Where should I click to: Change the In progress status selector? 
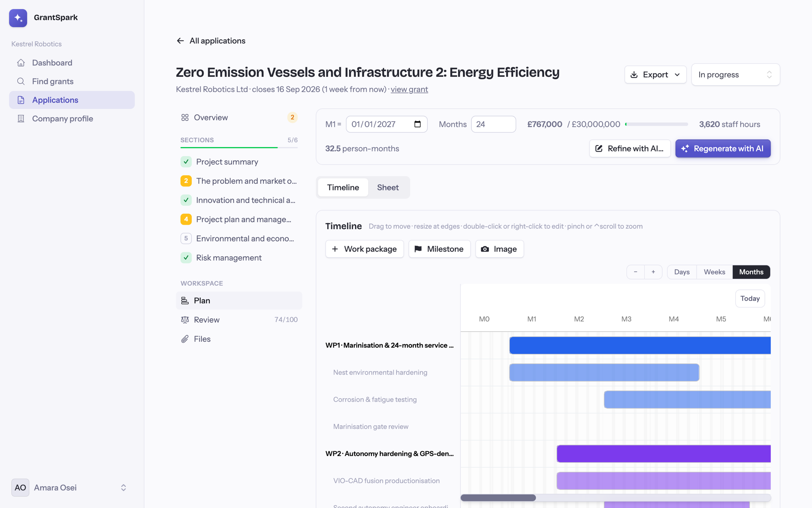[x=735, y=75]
